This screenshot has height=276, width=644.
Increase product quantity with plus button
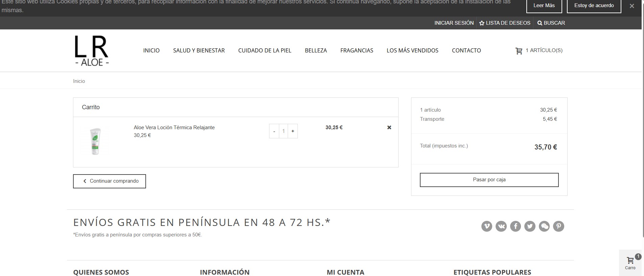[x=293, y=131]
